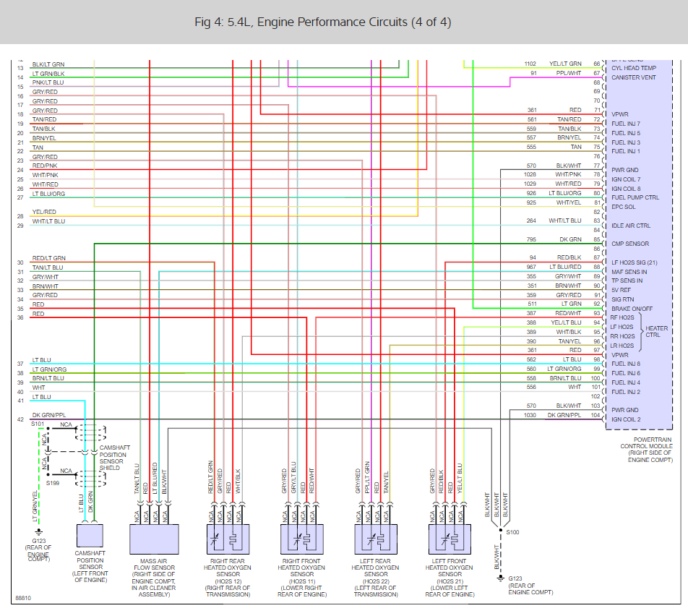Click the S100 splice point dot
This screenshot has height=616, width=688.
501,531
